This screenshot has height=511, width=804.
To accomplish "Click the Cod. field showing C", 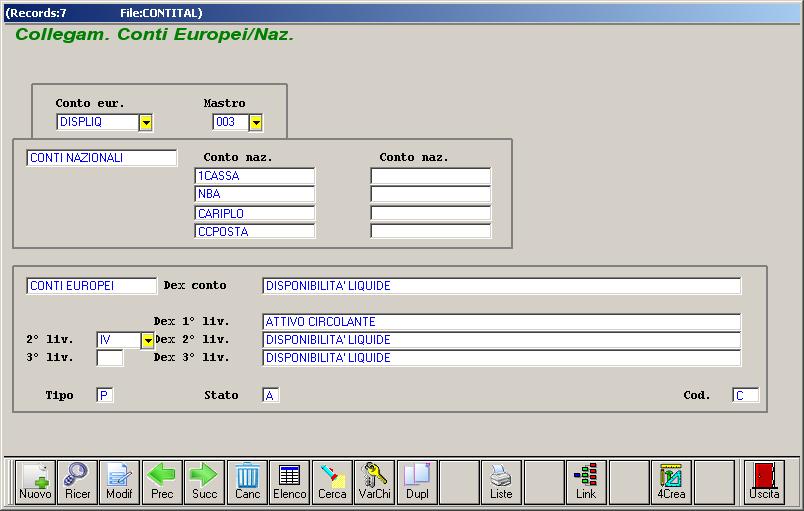I will coord(746,395).
